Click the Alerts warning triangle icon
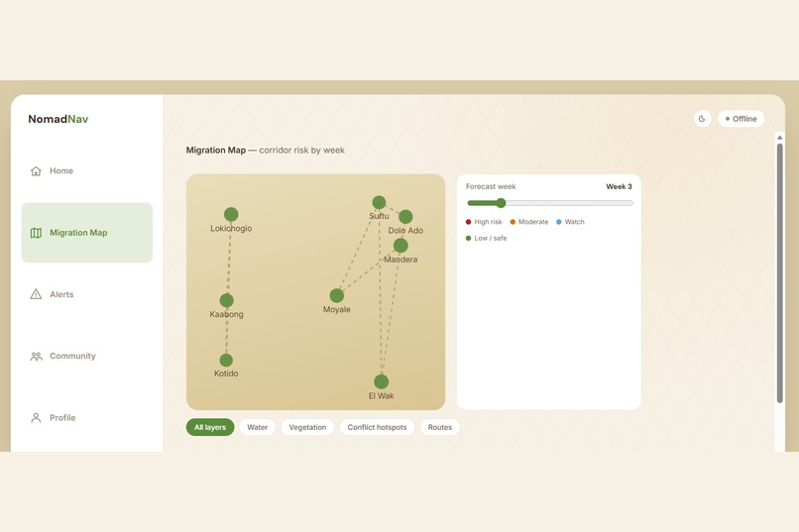The width and height of the screenshot is (799, 532). [36, 294]
